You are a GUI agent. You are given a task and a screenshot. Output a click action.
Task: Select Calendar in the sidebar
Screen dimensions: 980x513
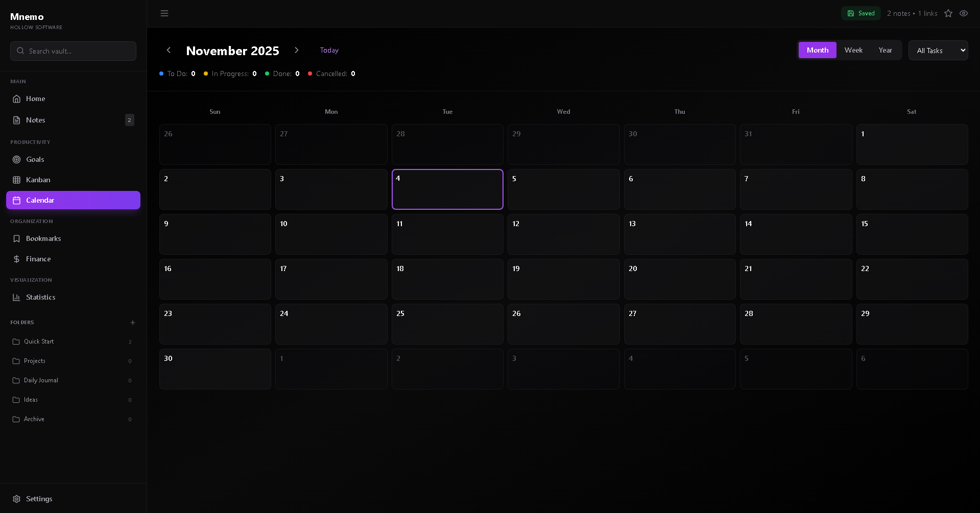[x=73, y=200]
